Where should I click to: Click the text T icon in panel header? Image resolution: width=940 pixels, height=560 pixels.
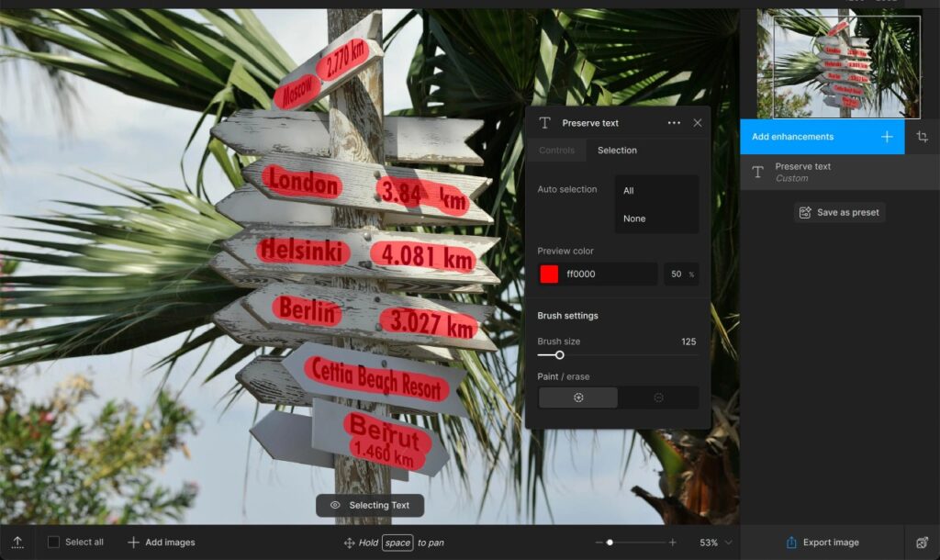tap(544, 123)
